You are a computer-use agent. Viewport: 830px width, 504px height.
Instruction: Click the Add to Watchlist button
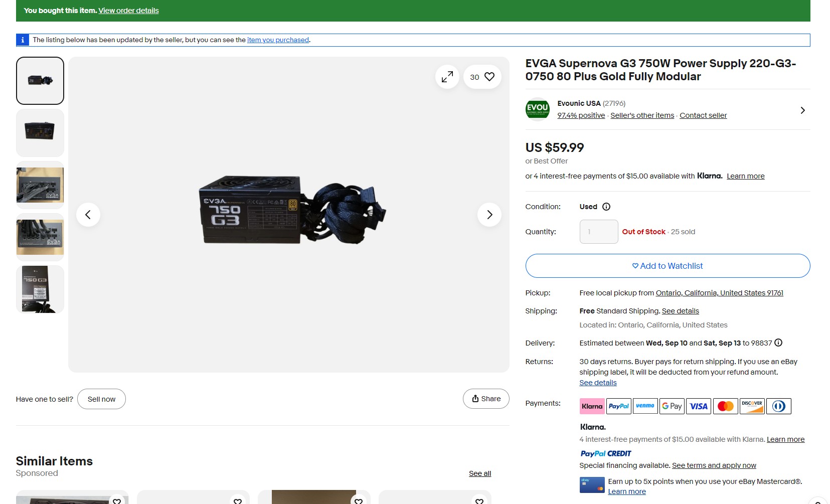tap(667, 266)
